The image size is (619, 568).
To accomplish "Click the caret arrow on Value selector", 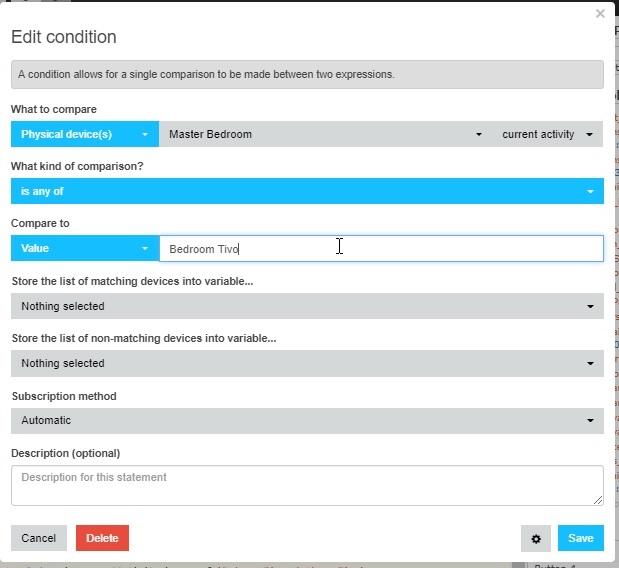I will pos(145,248).
